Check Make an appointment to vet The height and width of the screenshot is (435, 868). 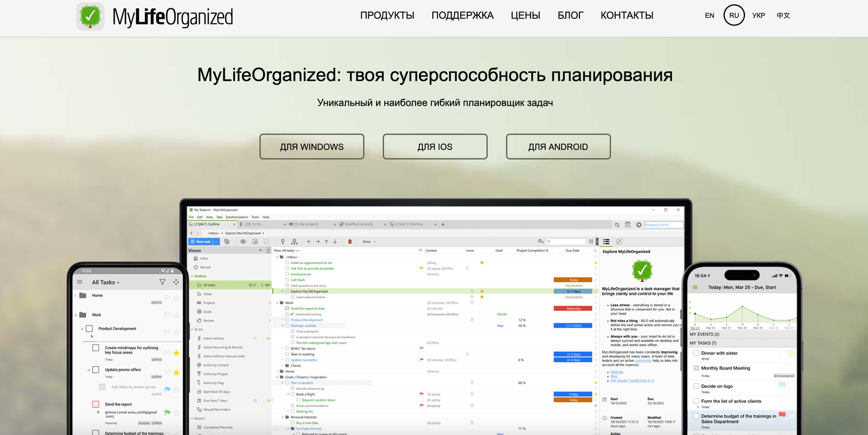pyautogui.click(x=287, y=263)
